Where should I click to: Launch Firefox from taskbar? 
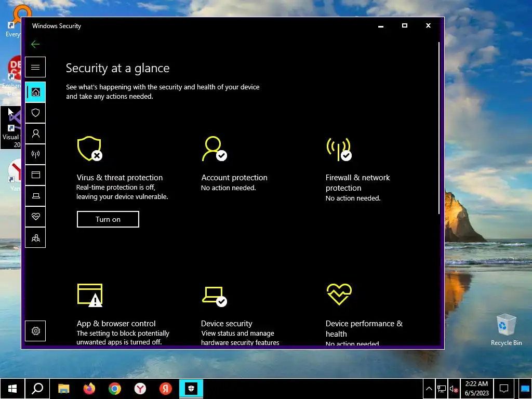click(x=89, y=389)
